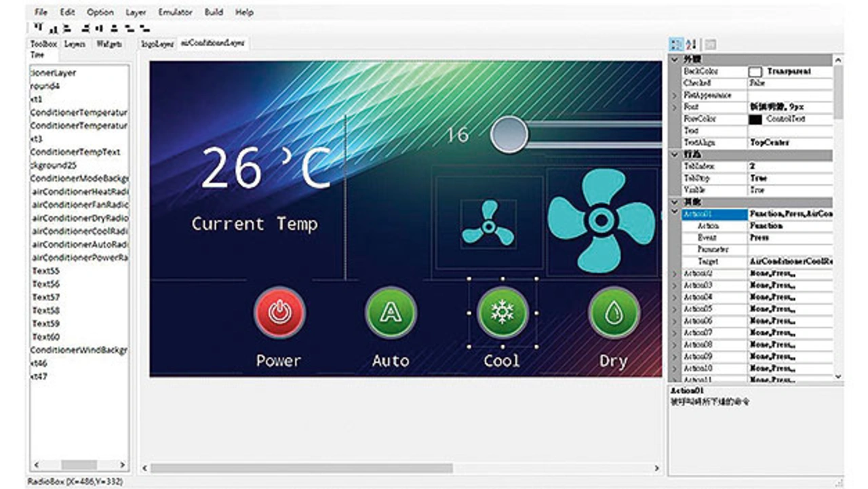The height and width of the screenshot is (489, 868).
Task: Click the large fan icon on canvas
Action: [601, 220]
